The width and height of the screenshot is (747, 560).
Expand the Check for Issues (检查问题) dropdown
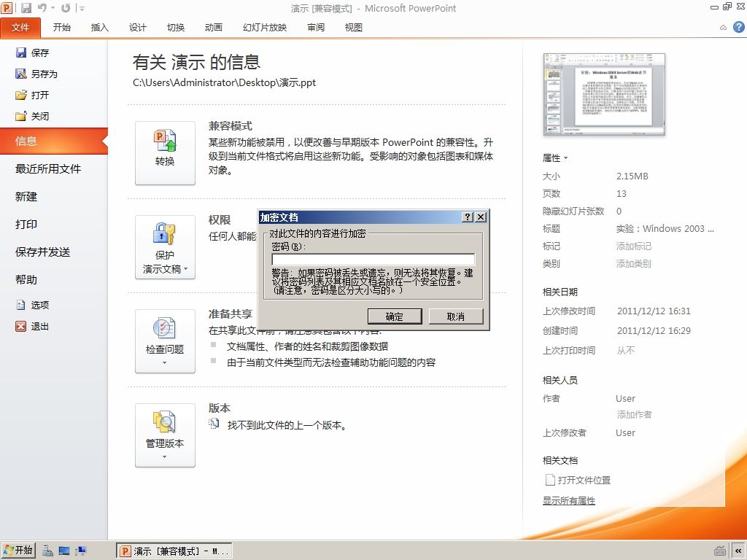coord(165,341)
